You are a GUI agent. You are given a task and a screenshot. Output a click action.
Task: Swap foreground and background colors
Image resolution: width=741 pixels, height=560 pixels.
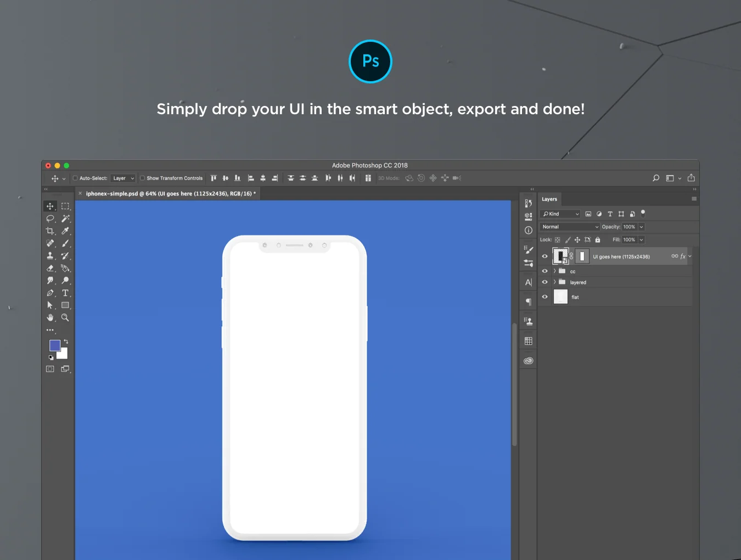(x=66, y=341)
